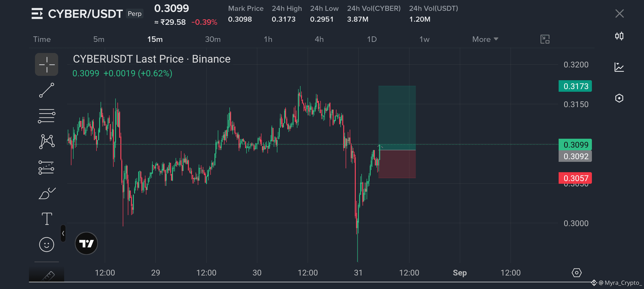Click the 24h Vol(USDT) value 1.20M
This screenshot has height=289, width=644.
click(x=419, y=19)
